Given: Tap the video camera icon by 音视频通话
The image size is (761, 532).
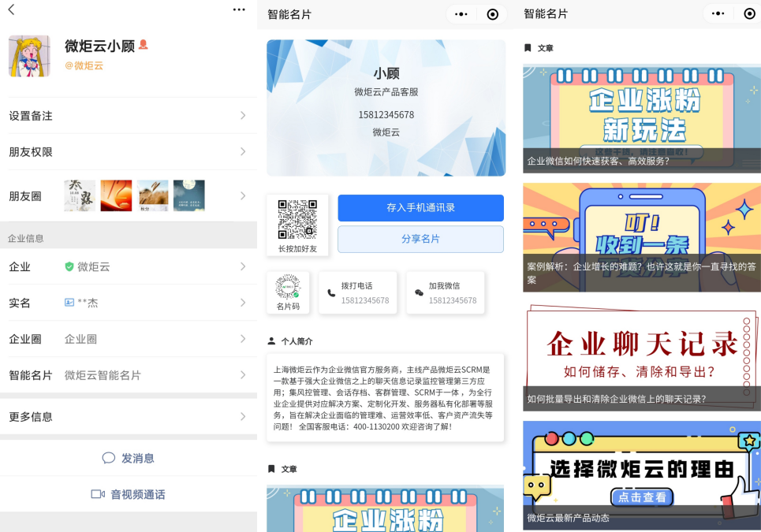Looking at the screenshot, I should point(98,494).
